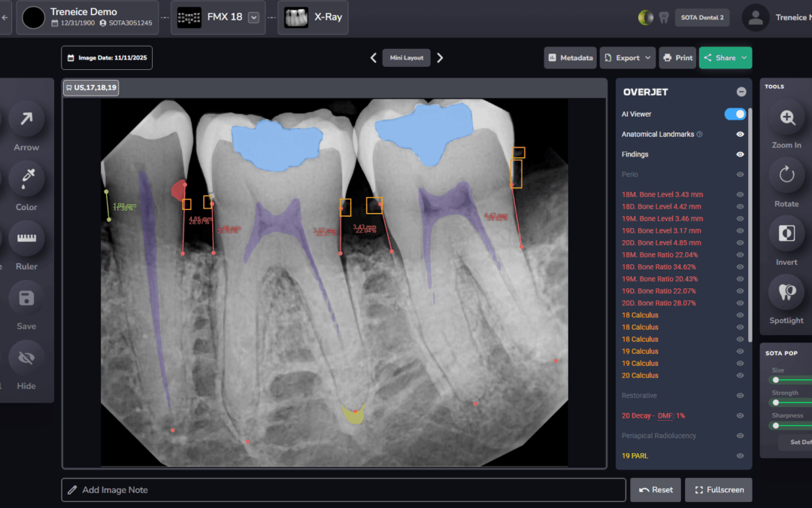Turn off the AI Viewer switch
This screenshot has width=812, height=508.
tap(735, 114)
